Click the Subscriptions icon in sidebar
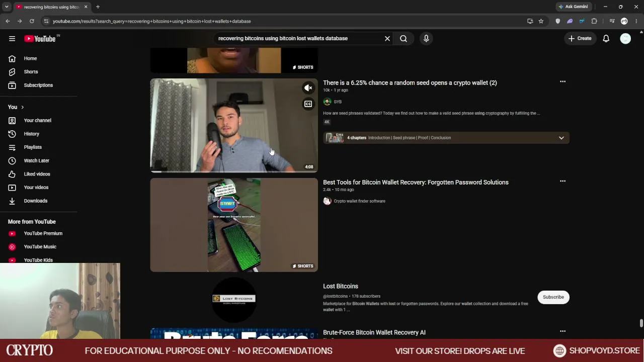The height and width of the screenshot is (362, 644). (x=12, y=85)
